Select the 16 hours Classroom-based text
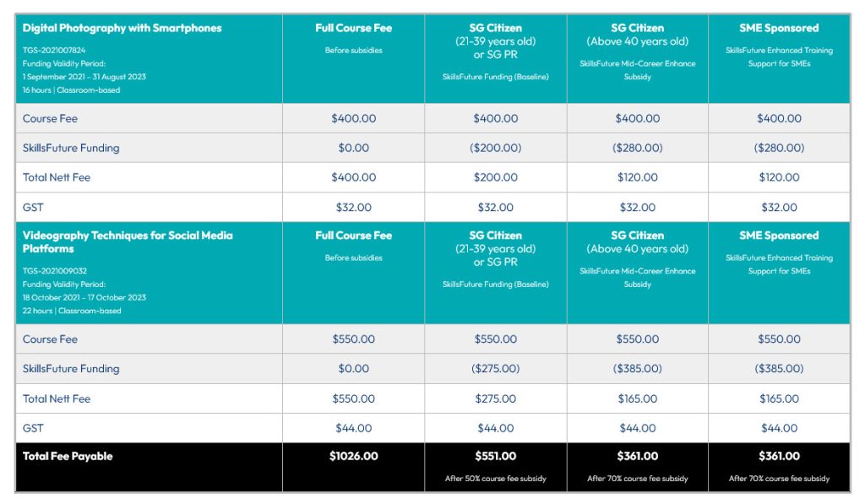The height and width of the screenshot is (504, 865). click(x=71, y=89)
